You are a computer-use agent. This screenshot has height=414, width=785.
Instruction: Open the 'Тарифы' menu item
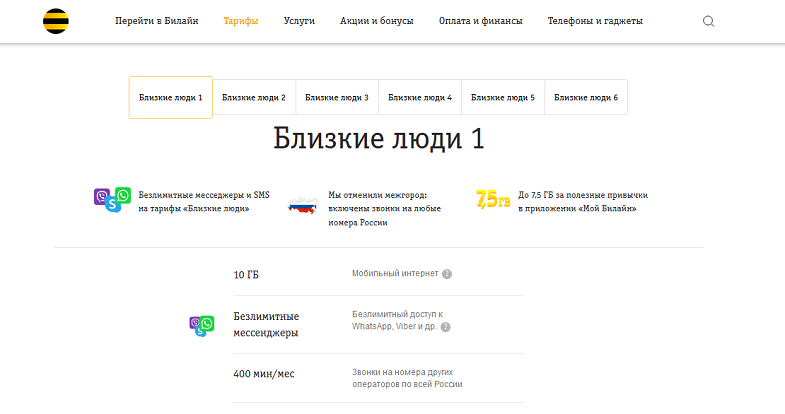tap(241, 21)
